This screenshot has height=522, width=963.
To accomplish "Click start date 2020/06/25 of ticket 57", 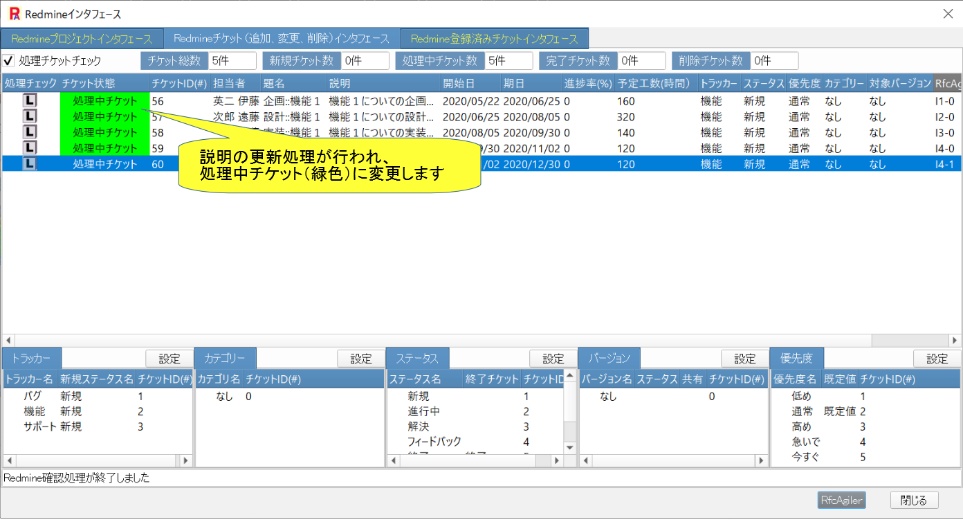I will point(470,117).
